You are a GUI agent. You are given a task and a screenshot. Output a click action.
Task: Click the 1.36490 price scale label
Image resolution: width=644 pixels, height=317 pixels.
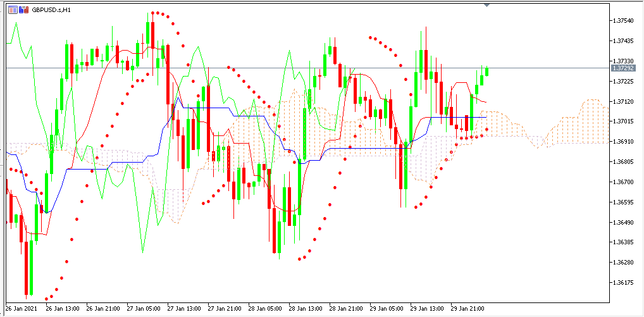(x=623, y=222)
